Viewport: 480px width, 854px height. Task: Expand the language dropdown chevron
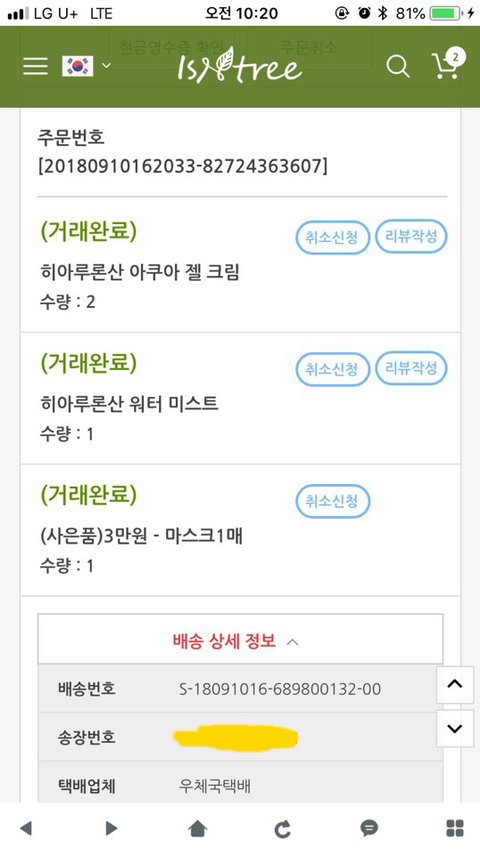coord(106,66)
